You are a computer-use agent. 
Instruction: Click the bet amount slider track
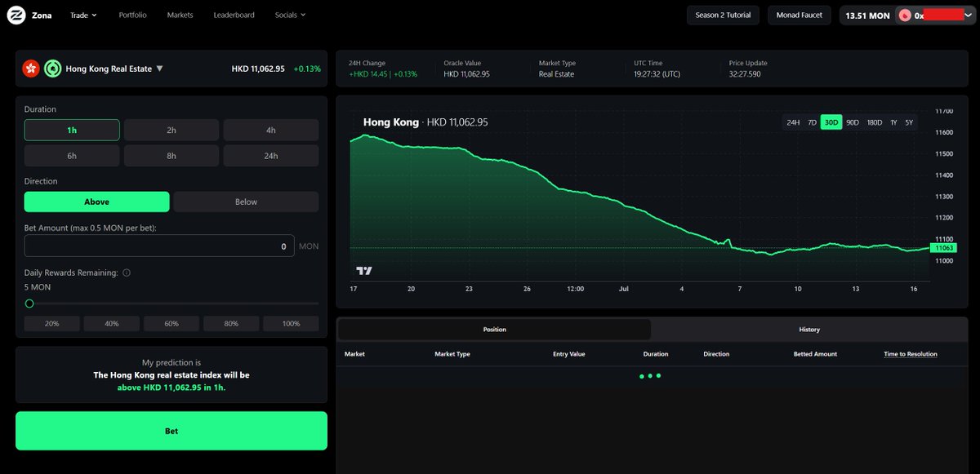(171, 303)
